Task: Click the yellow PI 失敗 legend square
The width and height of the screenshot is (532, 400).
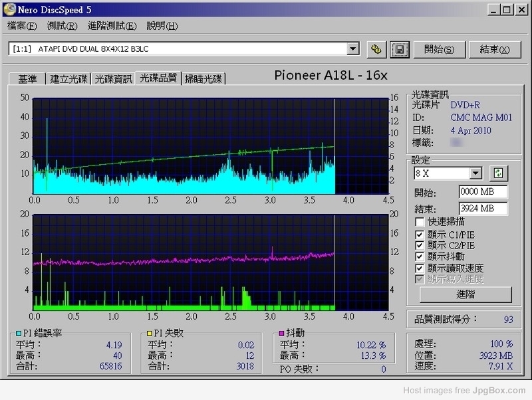Action: point(150,333)
